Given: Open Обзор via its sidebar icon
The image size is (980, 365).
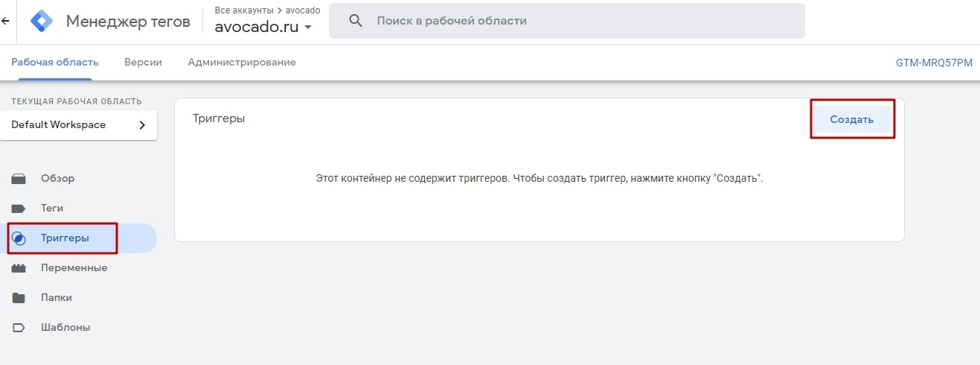Looking at the screenshot, I should (x=19, y=179).
